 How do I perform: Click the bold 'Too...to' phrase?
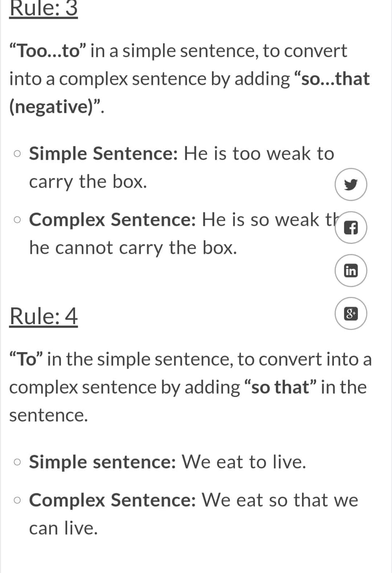(x=47, y=51)
